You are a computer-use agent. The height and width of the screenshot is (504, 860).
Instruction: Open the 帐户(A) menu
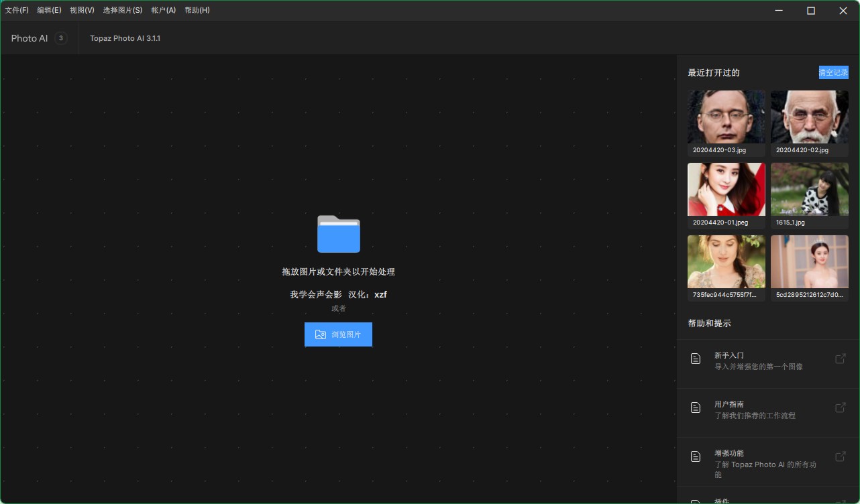tap(164, 10)
